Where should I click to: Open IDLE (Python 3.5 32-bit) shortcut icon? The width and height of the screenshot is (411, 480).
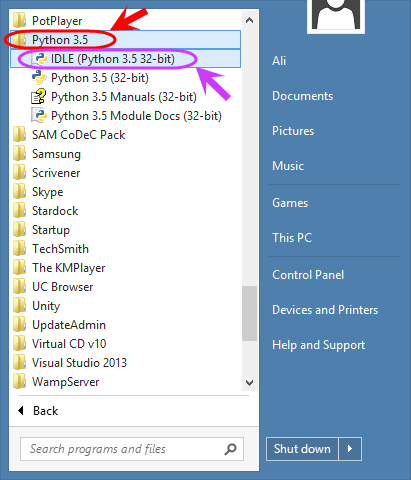pos(39,59)
